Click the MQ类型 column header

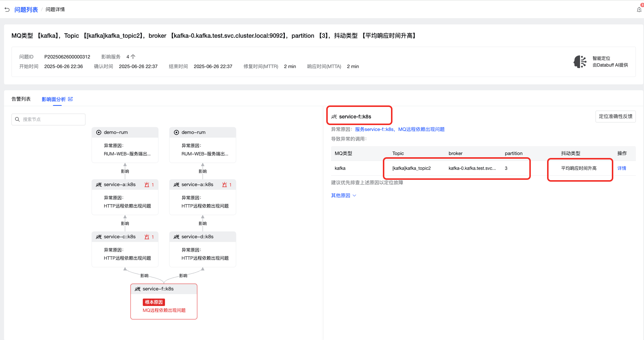tap(343, 154)
